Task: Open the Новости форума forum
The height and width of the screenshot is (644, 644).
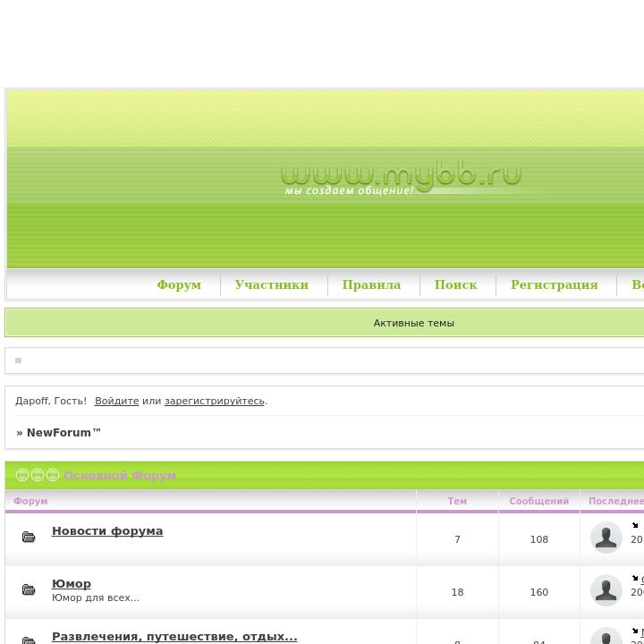Action: tap(107, 530)
